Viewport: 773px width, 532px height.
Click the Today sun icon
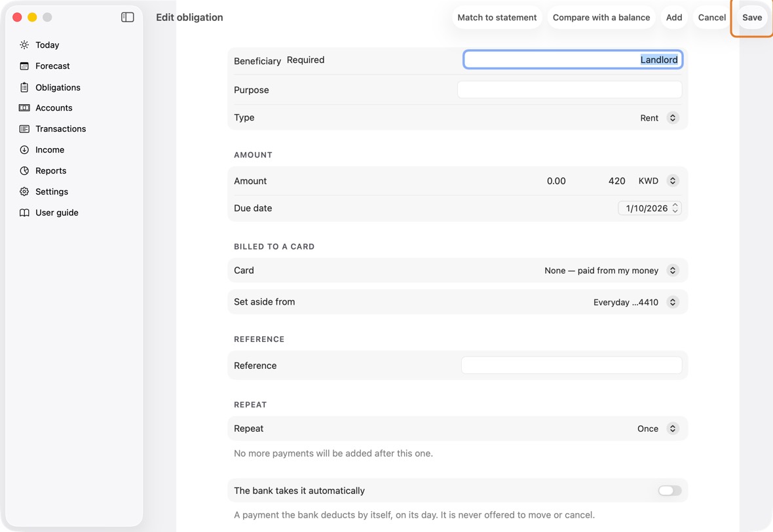tap(24, 45)
